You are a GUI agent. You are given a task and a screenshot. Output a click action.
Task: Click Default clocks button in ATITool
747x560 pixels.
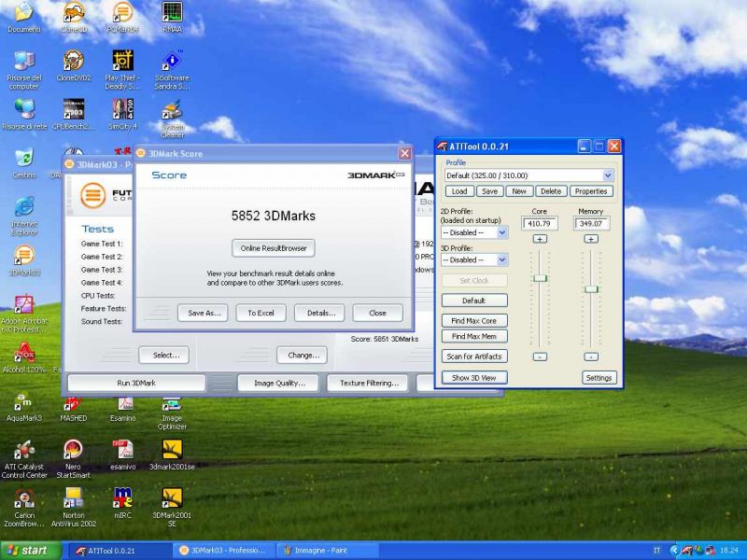(x=474, y=301)
